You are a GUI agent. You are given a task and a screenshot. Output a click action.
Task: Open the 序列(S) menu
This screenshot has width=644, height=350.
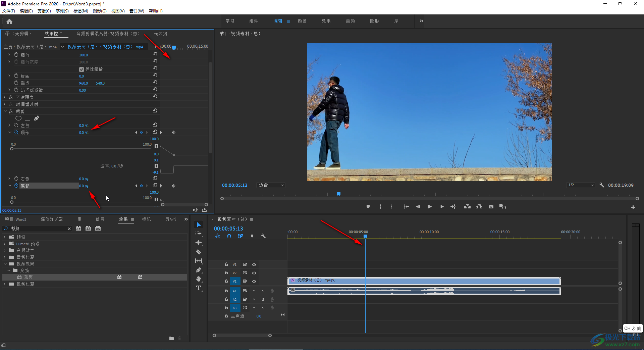point(62,11)
